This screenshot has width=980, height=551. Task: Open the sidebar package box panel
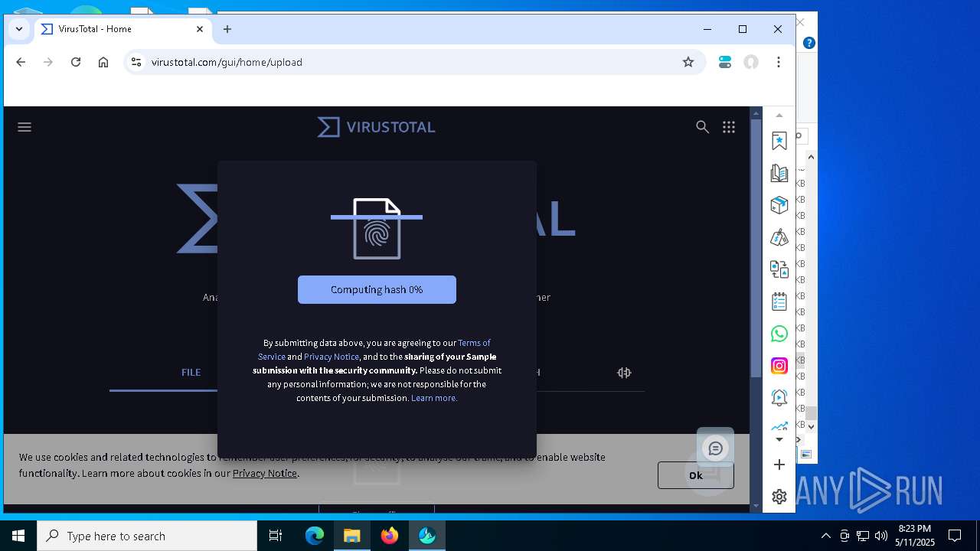coord(779,205)
